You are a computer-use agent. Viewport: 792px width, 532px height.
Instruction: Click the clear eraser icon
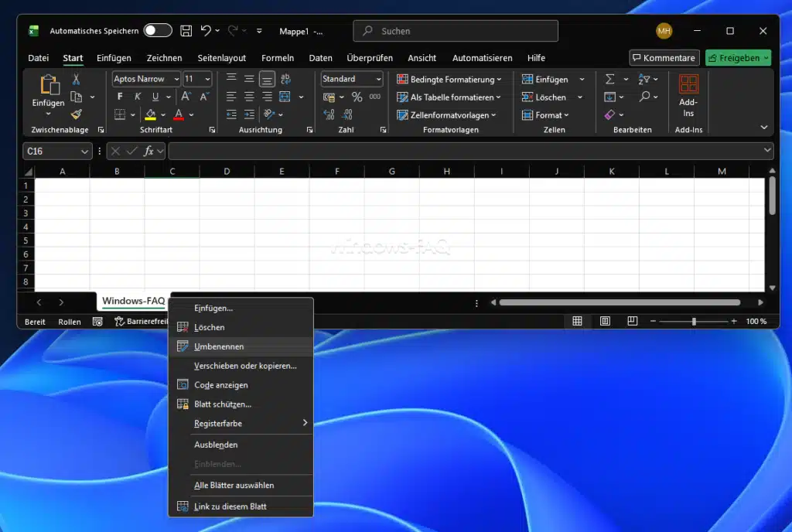(609, 114)
